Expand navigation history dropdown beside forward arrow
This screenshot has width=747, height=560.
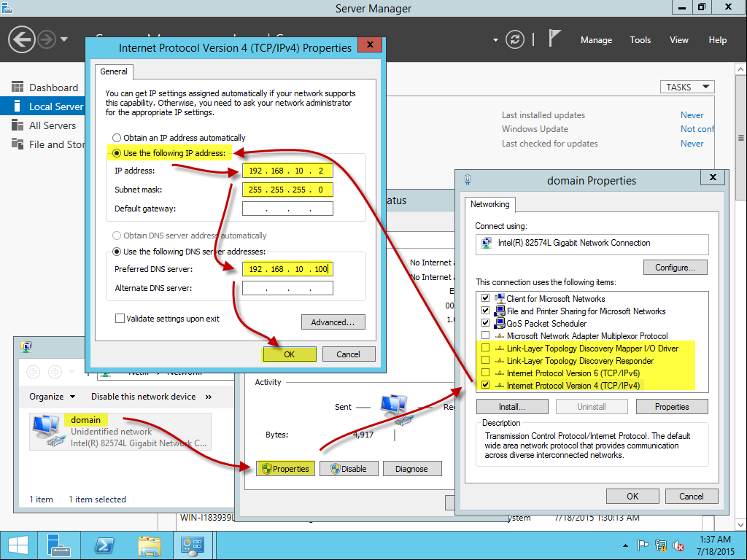tap(64, 39)
